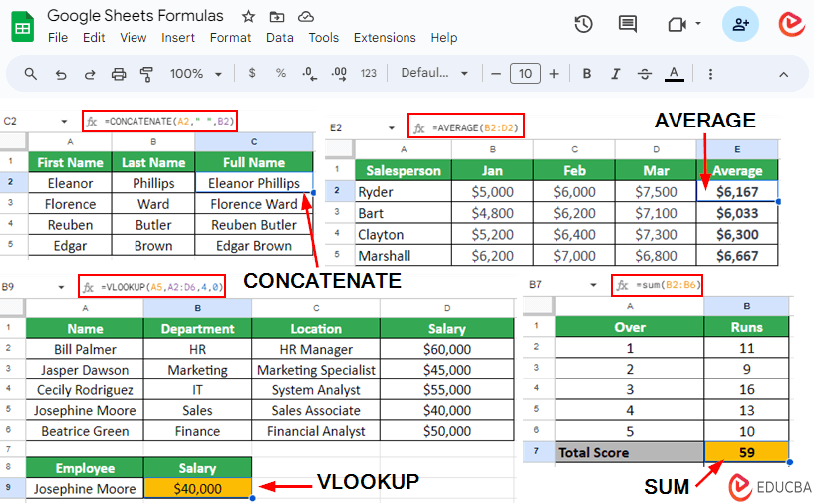The image size is (814, 504).
Task: Select the Salesperson header cell
Action: (x=404, y=170)
